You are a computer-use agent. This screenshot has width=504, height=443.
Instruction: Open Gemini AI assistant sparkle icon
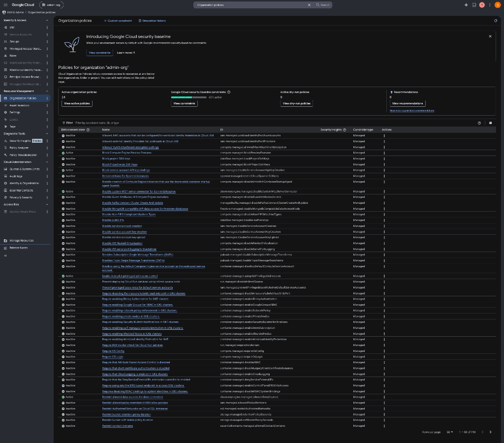coord(466,5)
